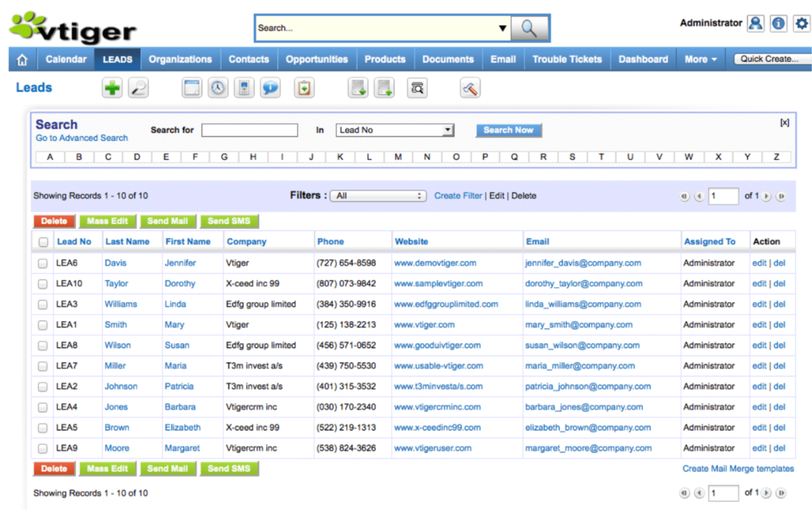Go to next page in bottom pagination

click(766, 493)
